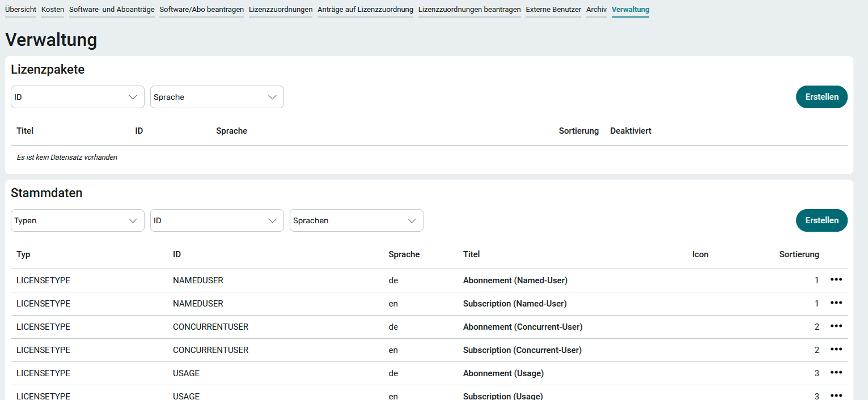Open the Sprache dropdown in Lizenzpakete

(217, 97)
